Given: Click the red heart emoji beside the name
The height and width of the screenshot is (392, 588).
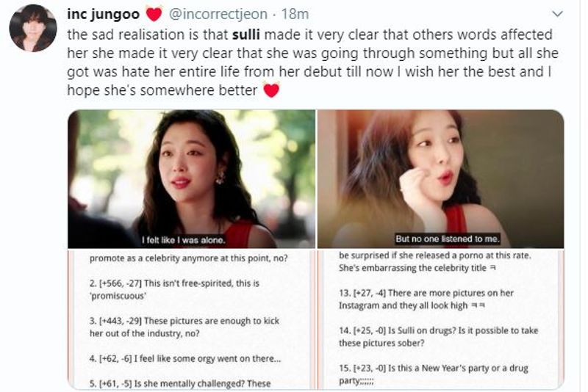Looking at the screenshot, I should pyautogui.click(x=154, y=14).
